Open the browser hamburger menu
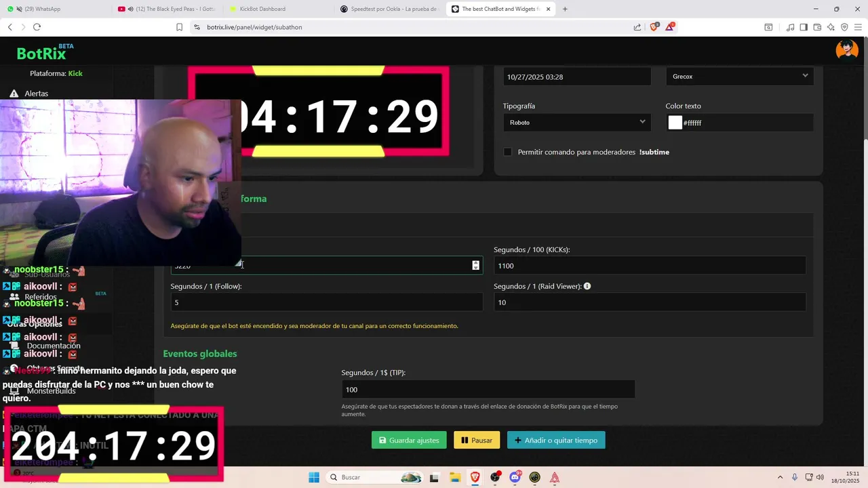Viewport: 868px width, 488px height. pos(858,27)
